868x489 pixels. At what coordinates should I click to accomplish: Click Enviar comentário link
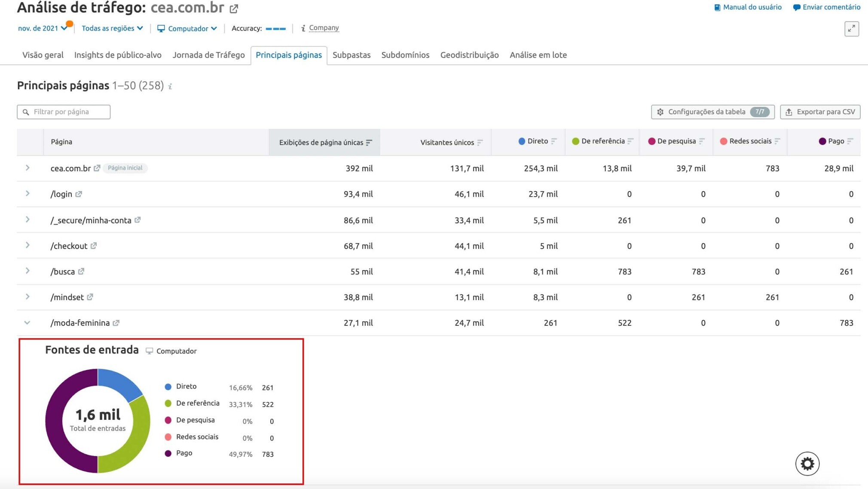point(827,7)
